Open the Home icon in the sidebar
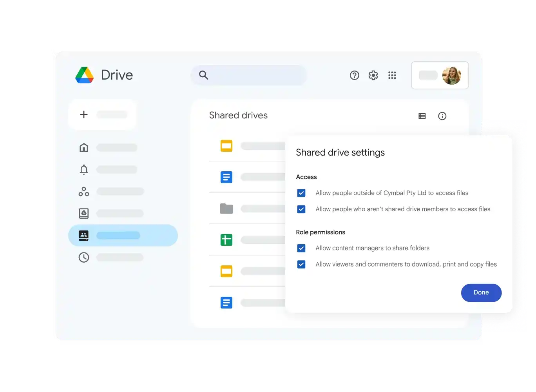This screenshot has width=536, height=392. [x=83, y=147]
